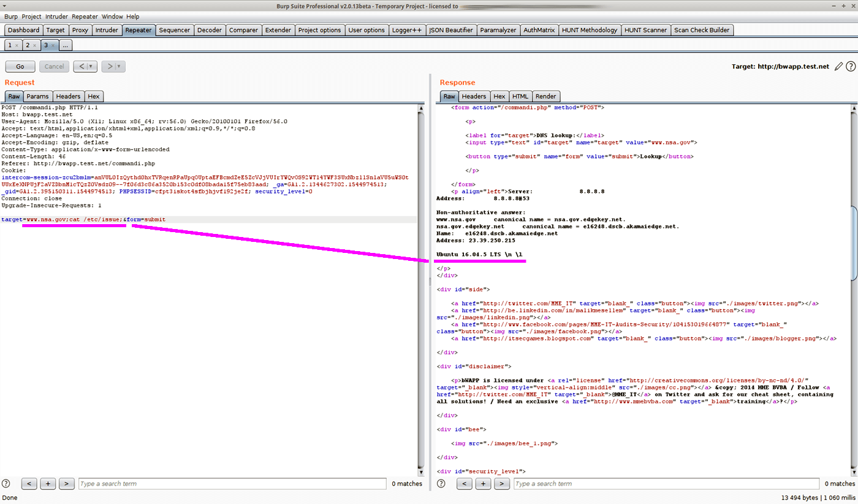Screen dimensions: 858x504
Task: Open request search help icon
Action: pos(6,484)
